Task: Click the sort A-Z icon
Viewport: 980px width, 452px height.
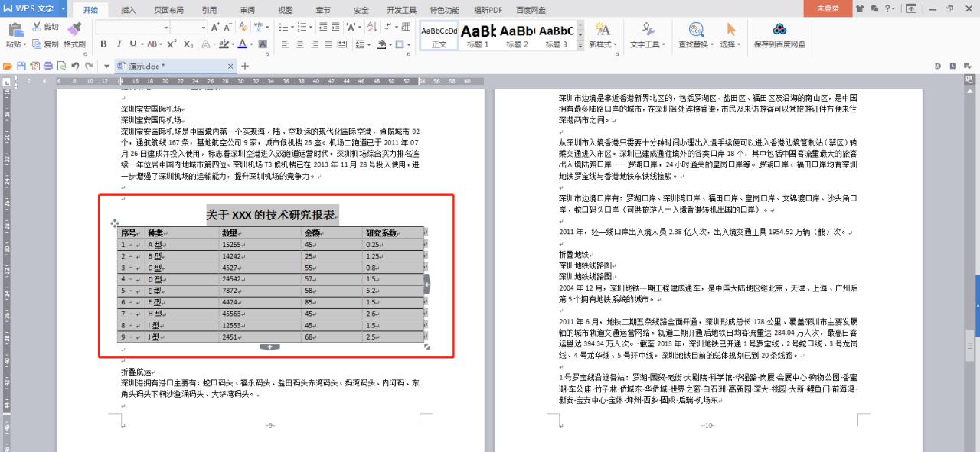Action: pyautogui.click(x=372, y=27)
